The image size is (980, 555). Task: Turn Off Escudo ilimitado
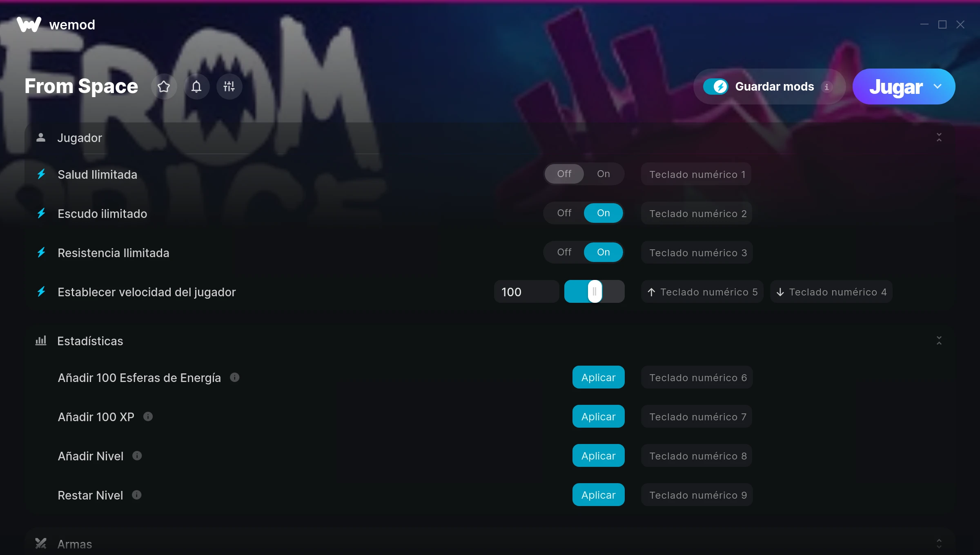(x=564, y=213)
